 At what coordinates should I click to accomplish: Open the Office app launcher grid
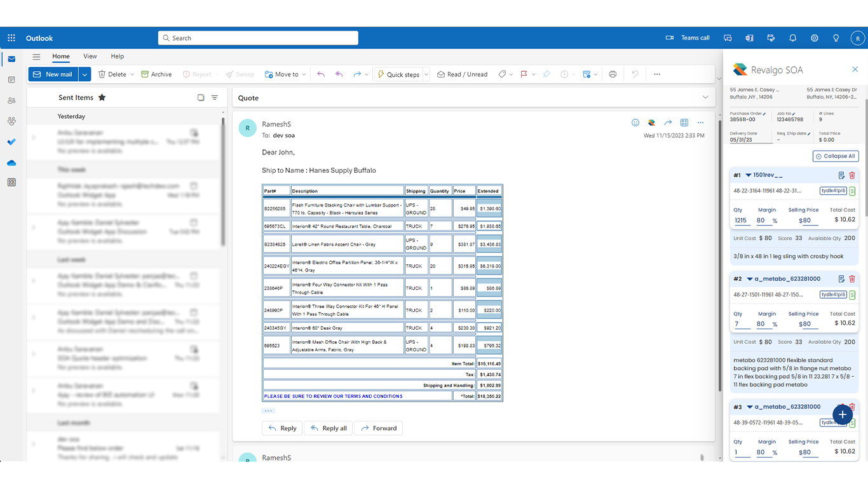(11, 38)
